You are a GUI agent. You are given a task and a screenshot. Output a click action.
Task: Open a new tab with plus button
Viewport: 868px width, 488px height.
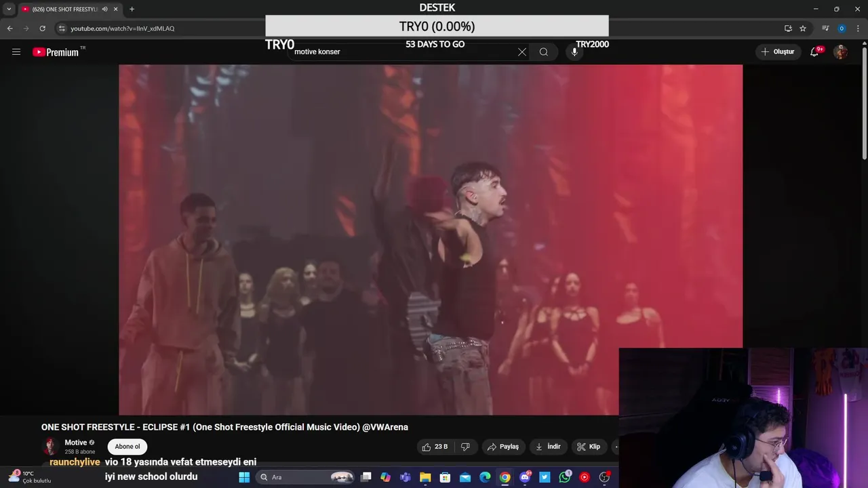coord(132,9)
